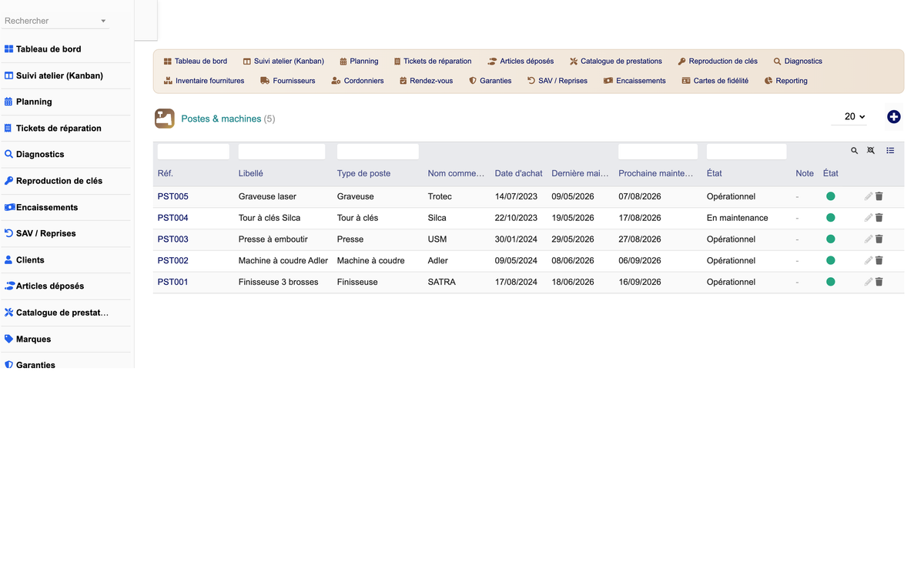Viewport: 924px width, 572px height.
Task: Click the 'En maintenance' cell
Action: [x=737, y=218]
